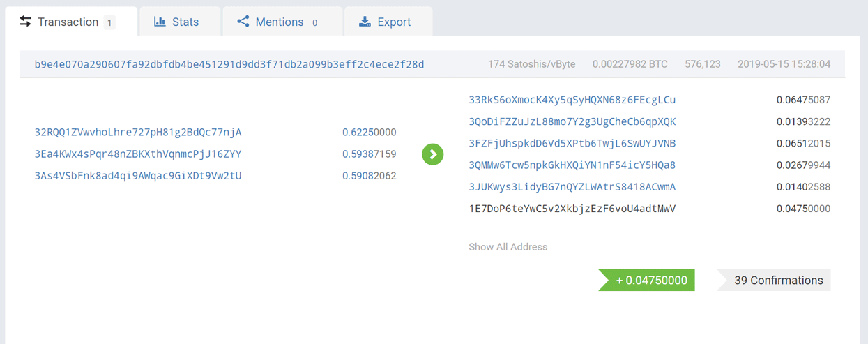Click the green arrow circle between inputs and outputs
Viewport: 868px width, 344px height.
click(x=433, y=154)
